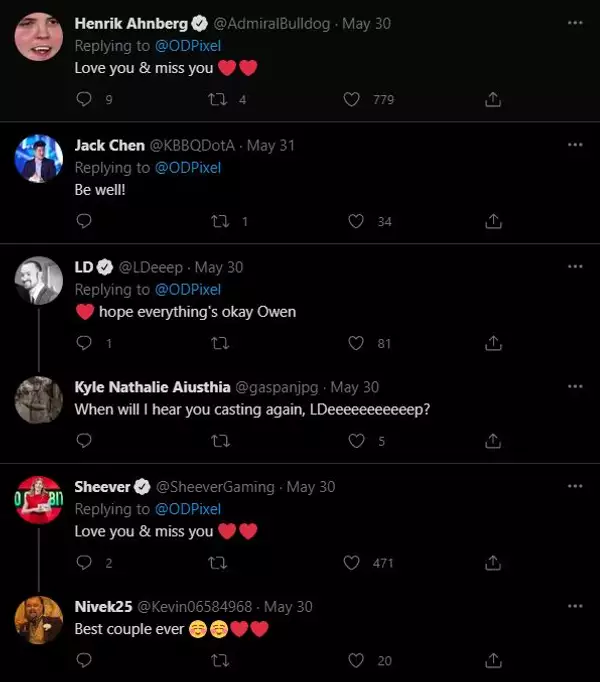Screen dimensions: 600x682
Task: Open @ODPixel link in Sheever's reply
Action: (x=188, y=509)
